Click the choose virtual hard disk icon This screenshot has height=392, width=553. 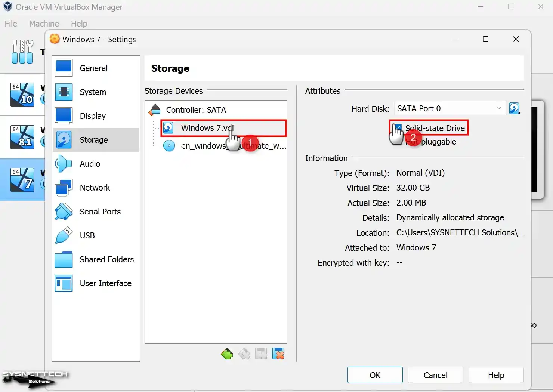(x=515, y=109)
